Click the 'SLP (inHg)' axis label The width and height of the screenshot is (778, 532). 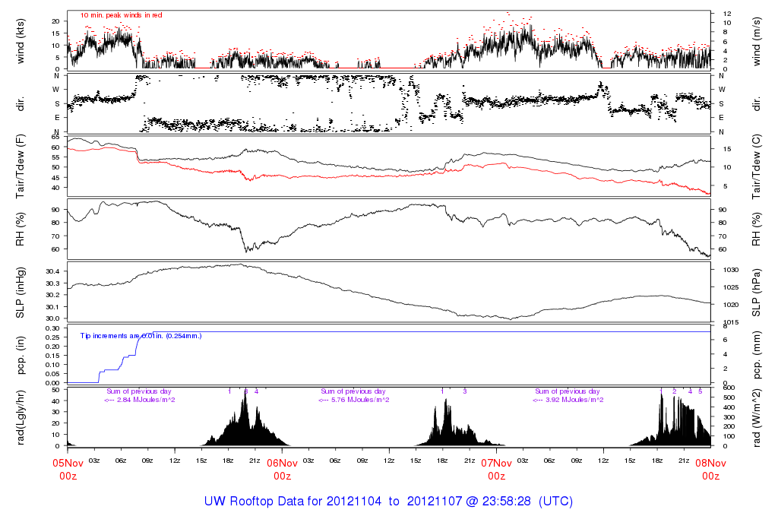click(x=21, y=293)
